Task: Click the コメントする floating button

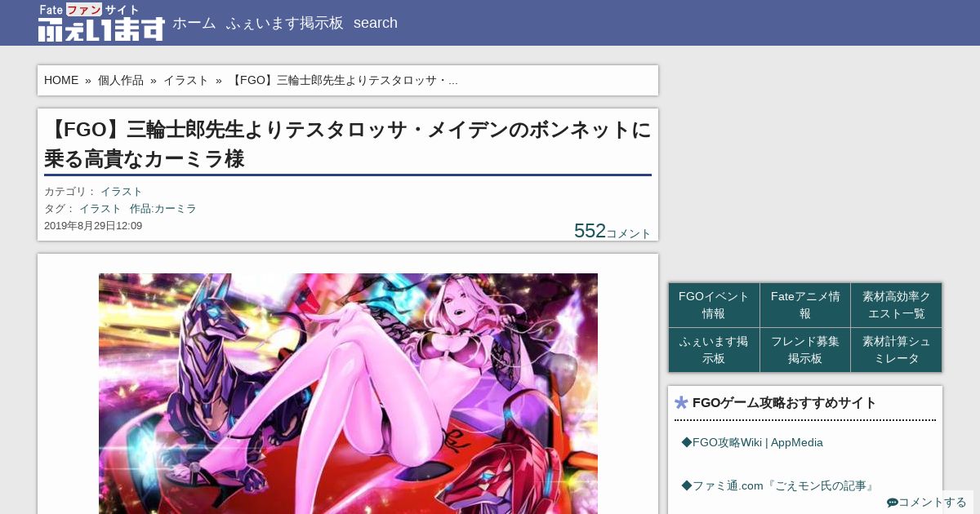Action: click(x=927, y=503)
